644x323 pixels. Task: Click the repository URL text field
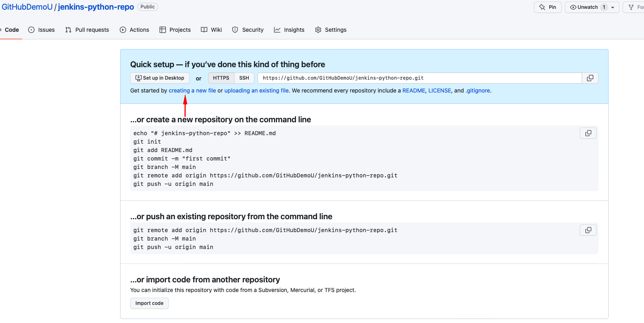(x=419, y=78)
